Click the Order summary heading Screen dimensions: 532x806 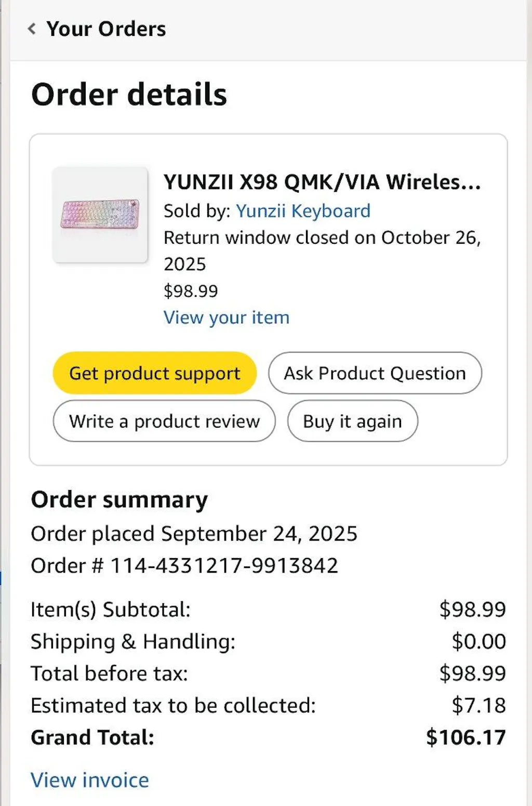pos(119,499)
